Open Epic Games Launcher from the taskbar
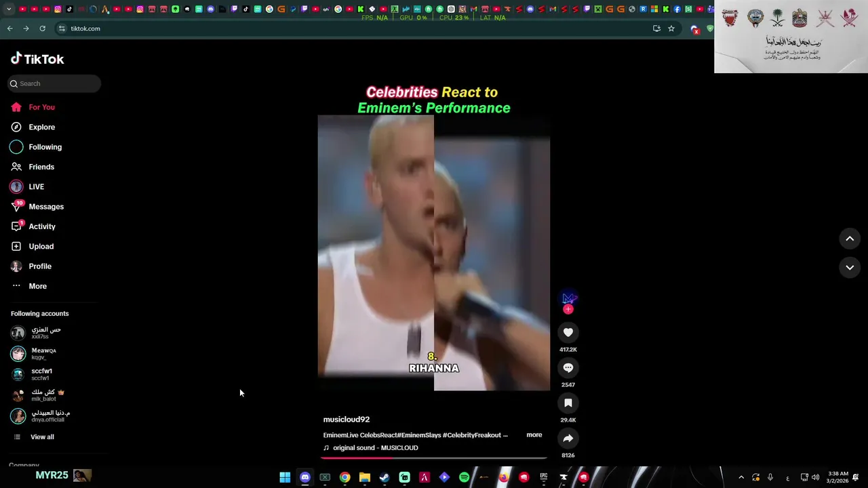The width and height of the screenshot is (868, 488). pos(544,477)
